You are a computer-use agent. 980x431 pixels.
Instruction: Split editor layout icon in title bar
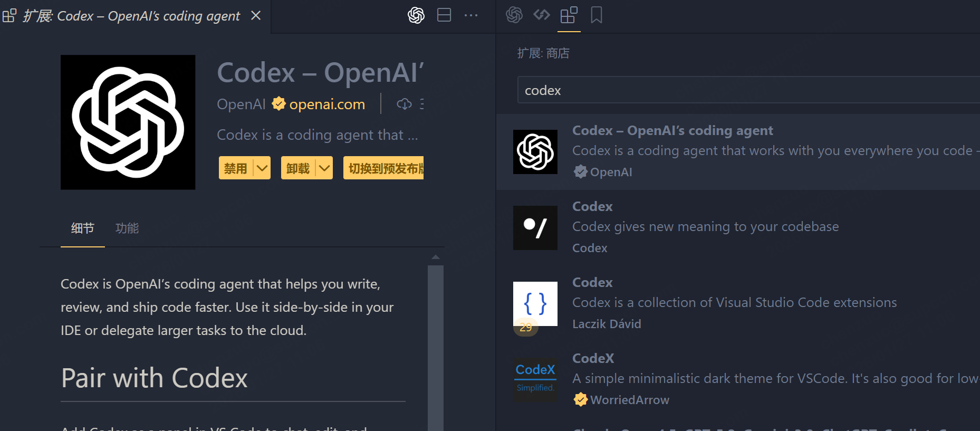click(x=444, y=15)
